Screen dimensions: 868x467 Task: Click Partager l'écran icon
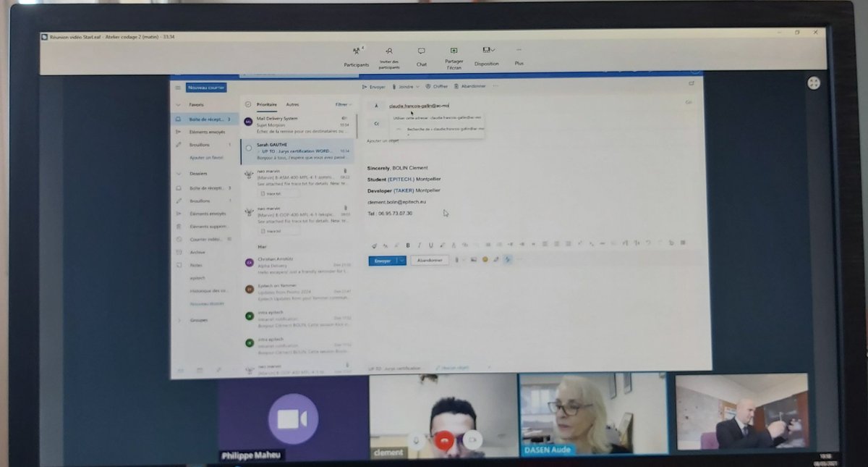point(454,51)
